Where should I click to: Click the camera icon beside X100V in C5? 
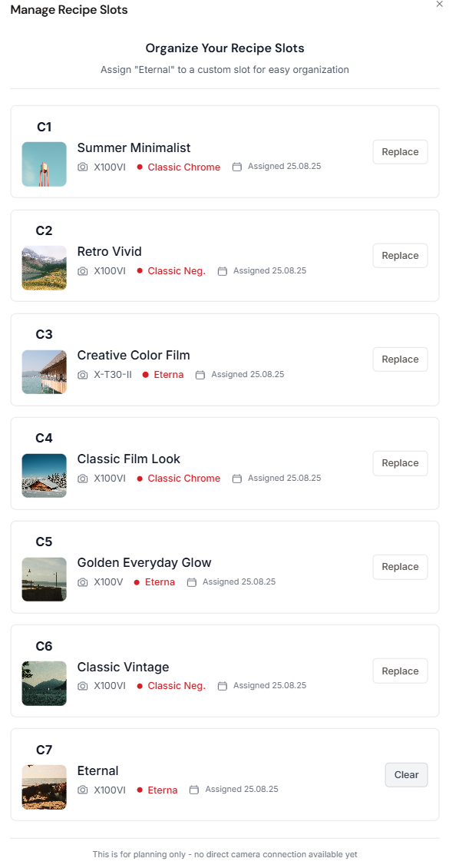[x=82, y=582]
